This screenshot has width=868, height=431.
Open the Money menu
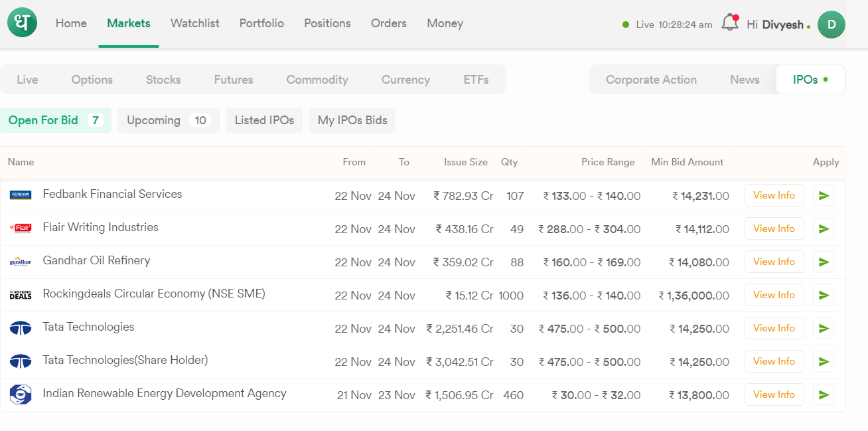pos(445,23)
